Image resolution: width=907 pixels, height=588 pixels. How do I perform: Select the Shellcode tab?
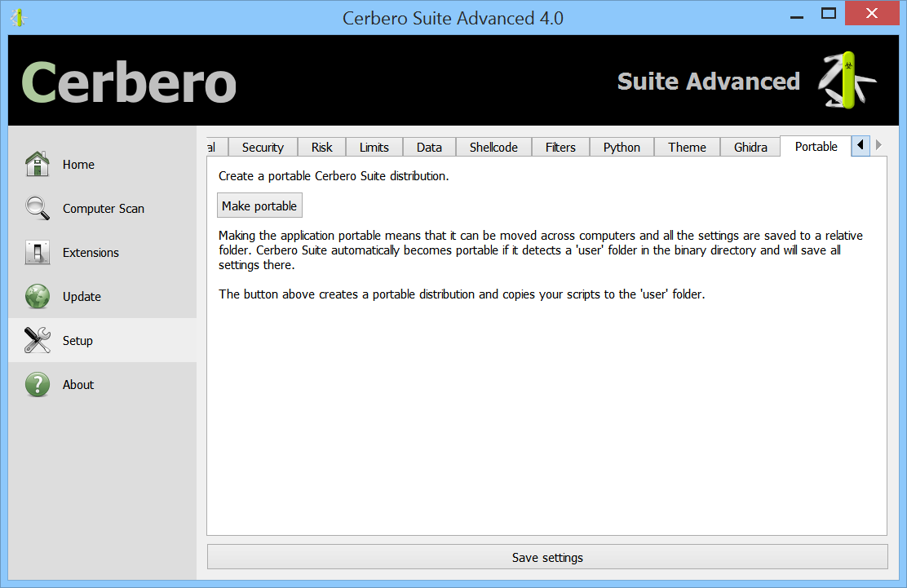pyautogui.click(x=493, y=148)
